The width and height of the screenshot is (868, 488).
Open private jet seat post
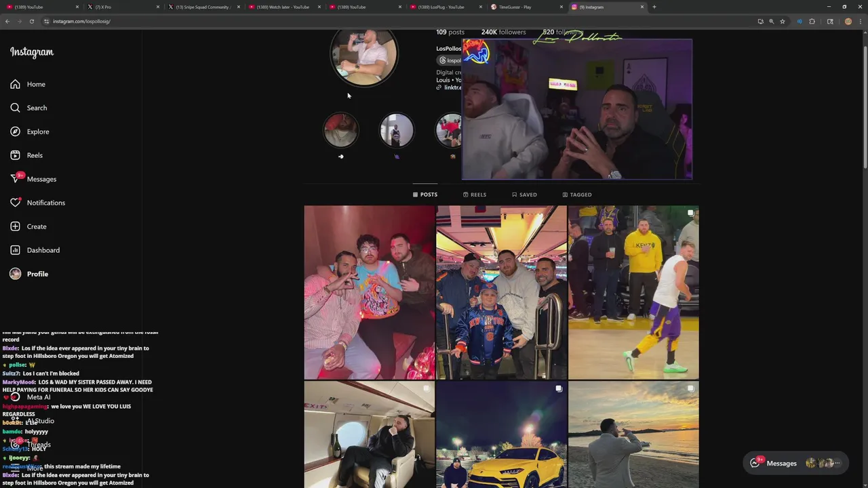pos(370,434)
